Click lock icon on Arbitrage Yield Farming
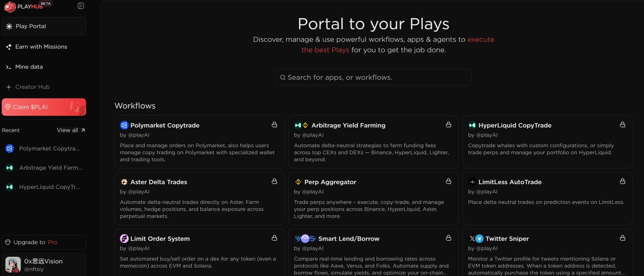This screenshot has width=644, height=276. (448, 125)
